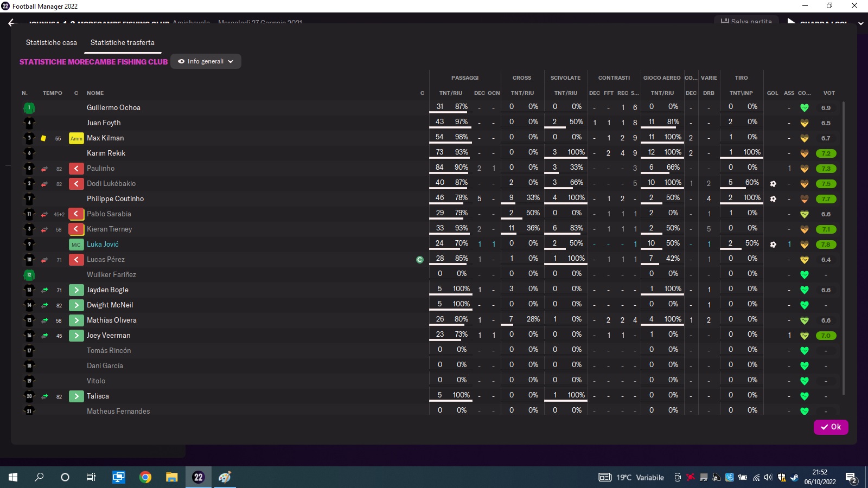
Task: Click Philippe Coutinho's 7.7 rating badge
Action: (x=826, y=199)
